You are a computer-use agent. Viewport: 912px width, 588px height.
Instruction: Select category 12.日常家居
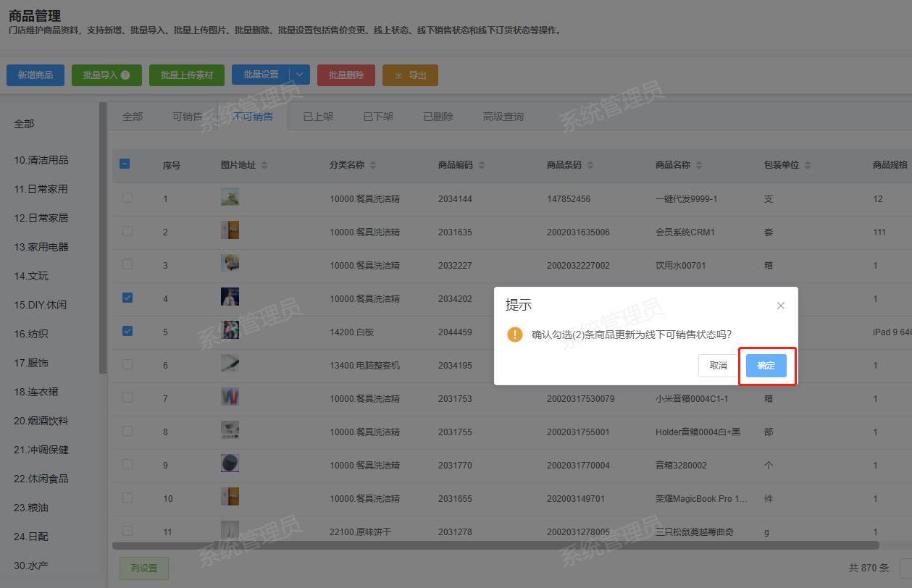41,218
